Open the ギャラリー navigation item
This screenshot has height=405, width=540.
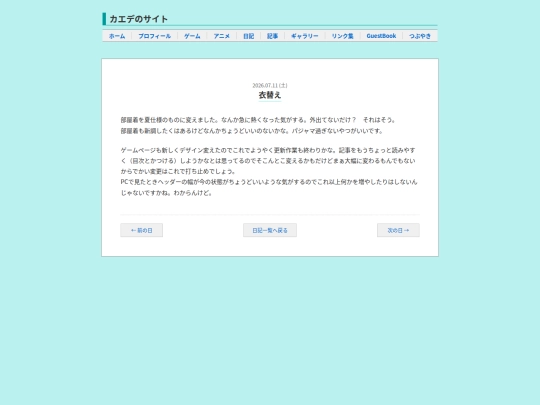[x=304, y=36]
